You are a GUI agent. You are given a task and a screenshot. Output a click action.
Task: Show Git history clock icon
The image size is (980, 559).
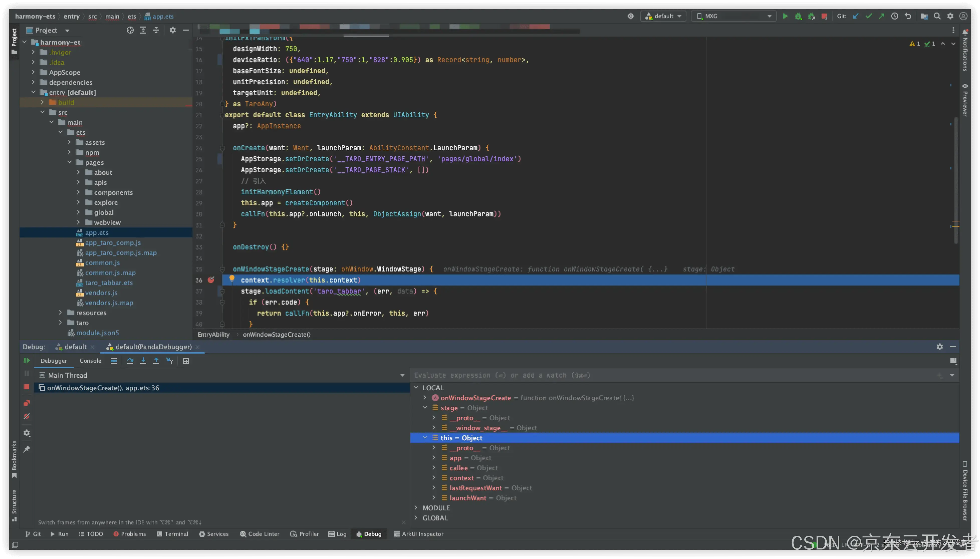click(895, 16)
